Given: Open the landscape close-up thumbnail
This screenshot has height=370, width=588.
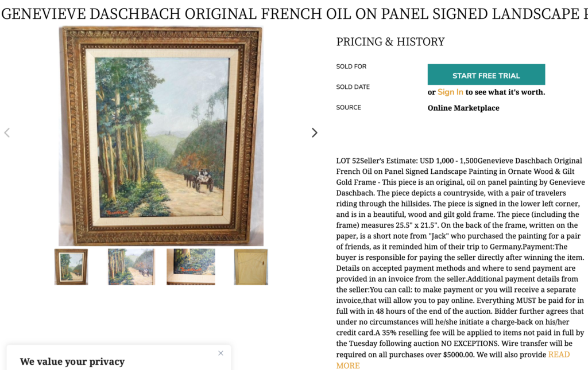Looking at the screenshot, I should point(131,267).
